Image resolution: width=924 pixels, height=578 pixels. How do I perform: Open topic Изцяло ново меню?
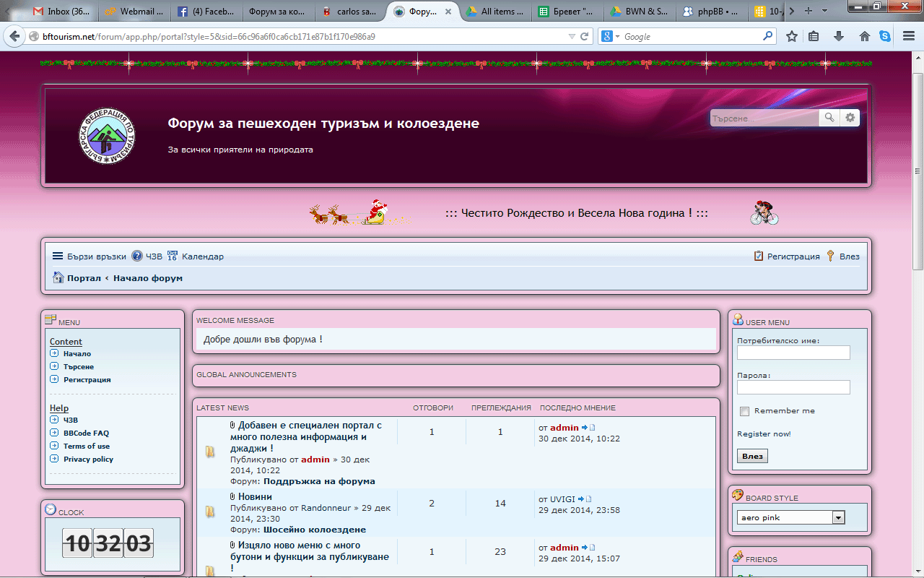click(310, 557)
